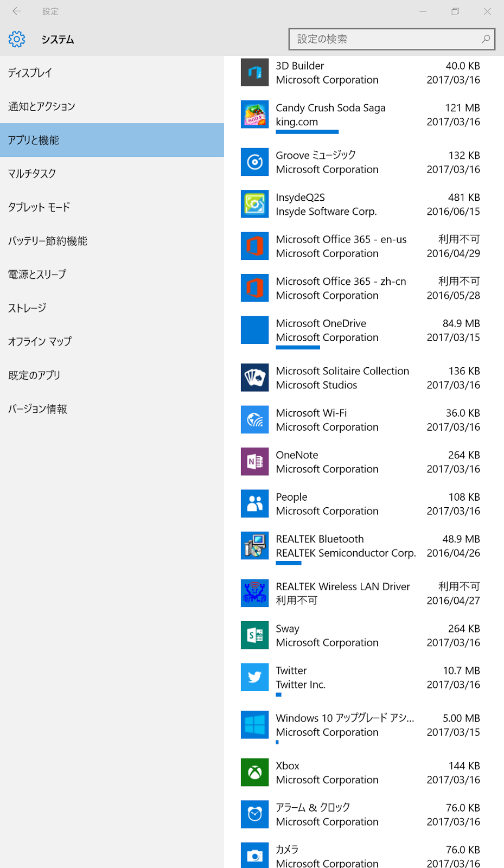The height and width of the screenshot is (868, 504).
Task: Select the Twitter app name text
Action: (291, 671)
